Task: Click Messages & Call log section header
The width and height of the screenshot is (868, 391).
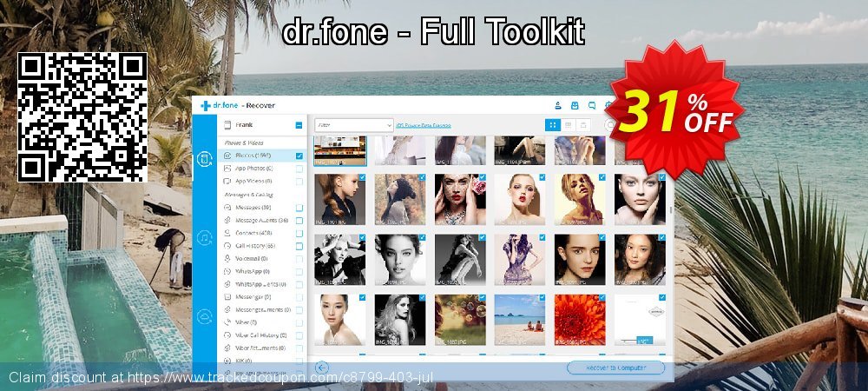Action: [248, 195]
